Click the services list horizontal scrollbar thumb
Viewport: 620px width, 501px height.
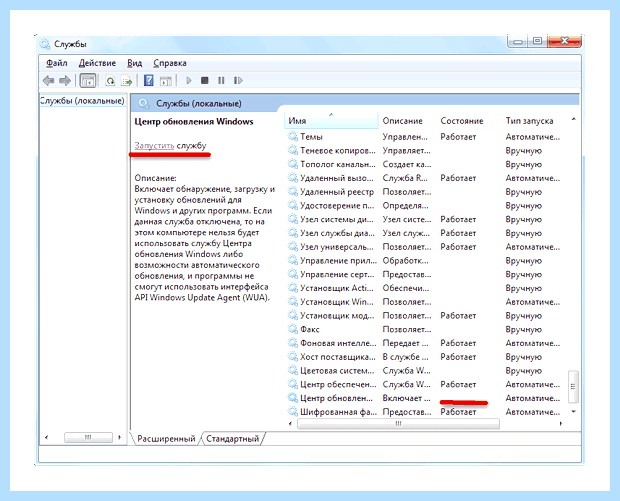click(x=398, y=423)
